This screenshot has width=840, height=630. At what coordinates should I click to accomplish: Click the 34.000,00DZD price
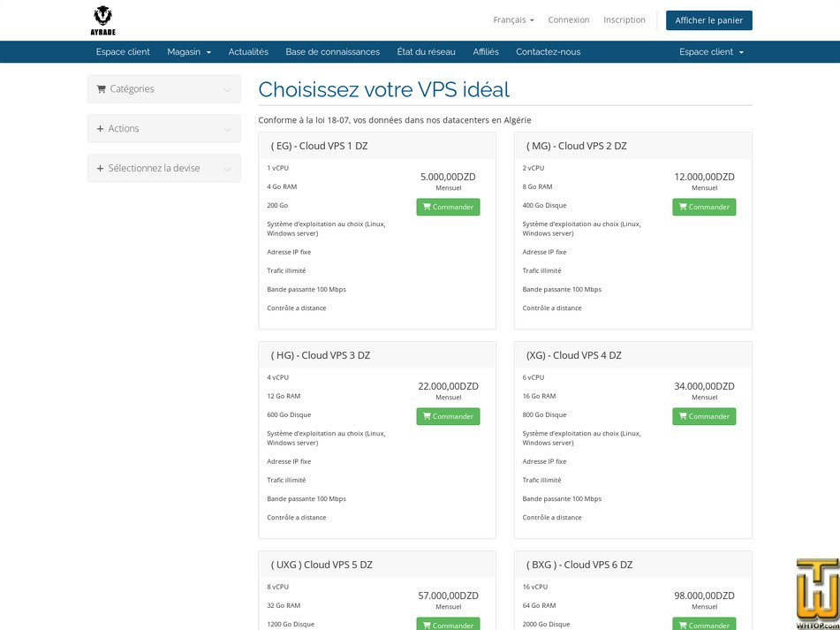coord(704,386)
